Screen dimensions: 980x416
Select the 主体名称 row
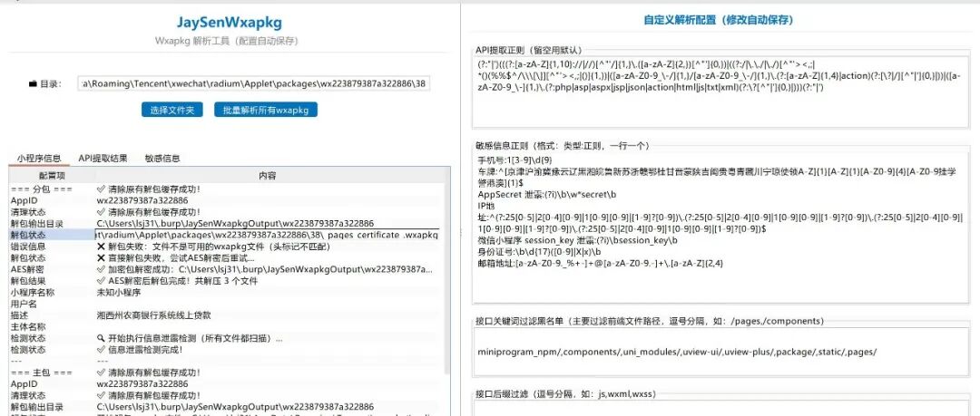[225, 326]
